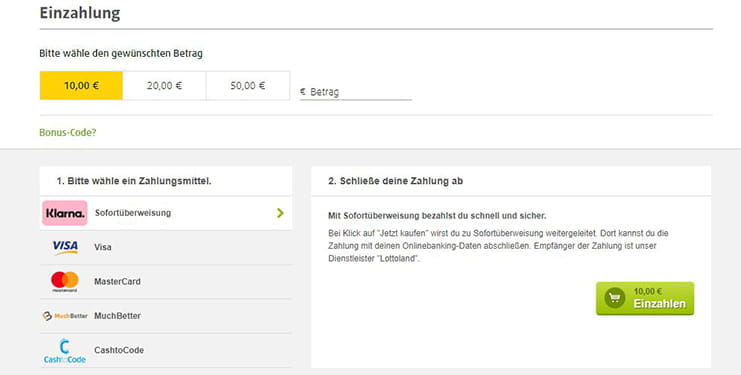Viewport: 741px width, 375px height.
Task: Click 'Bitte wähle den gewünschten Betrag' text
Action: 121,53
